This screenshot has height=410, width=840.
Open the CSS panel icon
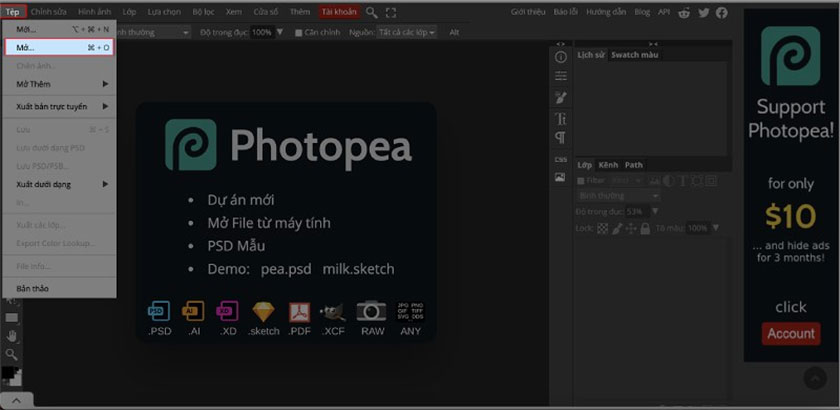[560, 159]
